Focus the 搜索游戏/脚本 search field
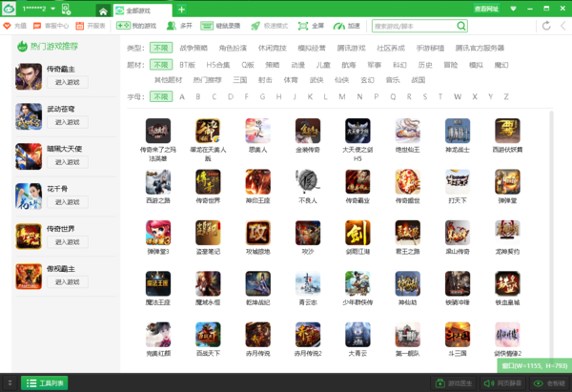This screenshot has height=392, width=572. (x=414, y=26)
